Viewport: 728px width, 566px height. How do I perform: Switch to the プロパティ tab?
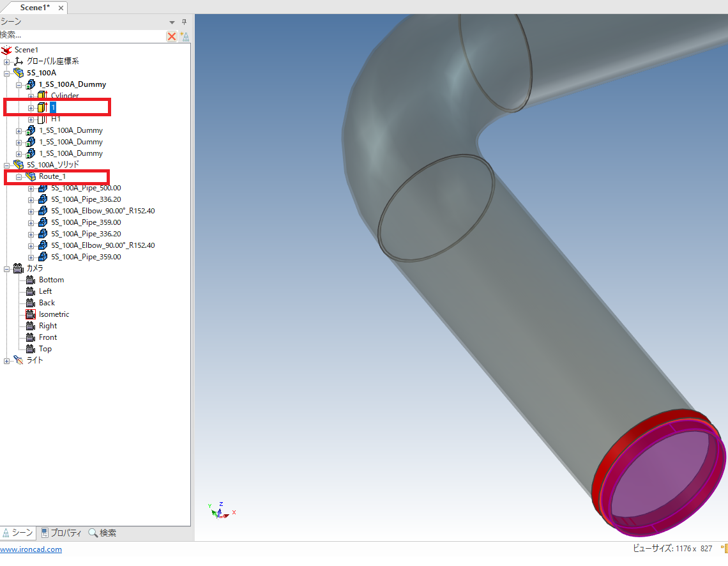pyautogui.click(x=61, y=533)
